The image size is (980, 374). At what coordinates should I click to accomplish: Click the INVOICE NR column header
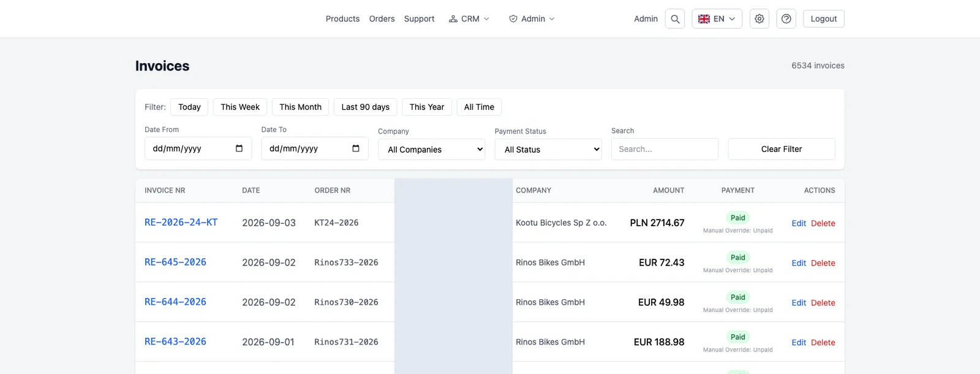click(x=165, y=191)
